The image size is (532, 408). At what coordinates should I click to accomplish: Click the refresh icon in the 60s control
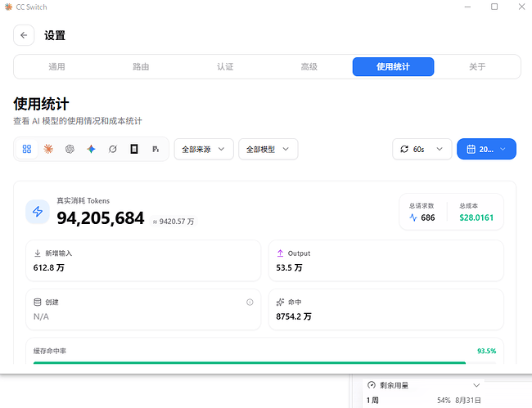(404, 149)
